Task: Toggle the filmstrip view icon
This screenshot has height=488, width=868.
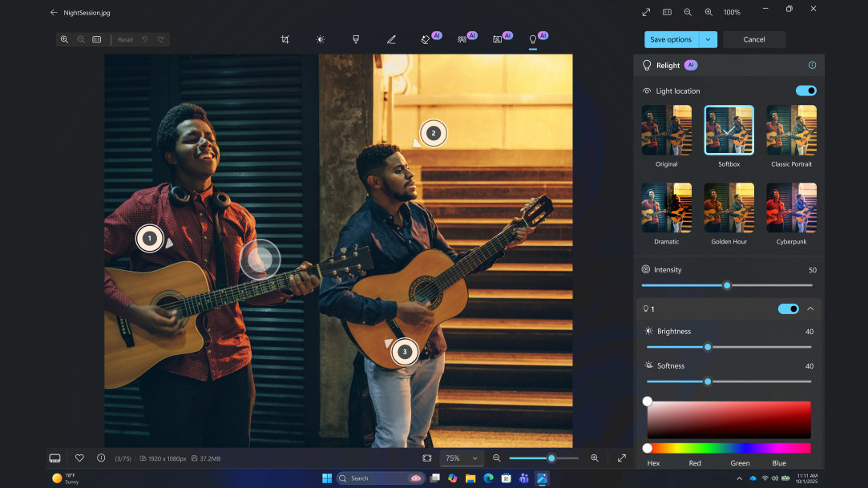Action: (x=55, y=458)
